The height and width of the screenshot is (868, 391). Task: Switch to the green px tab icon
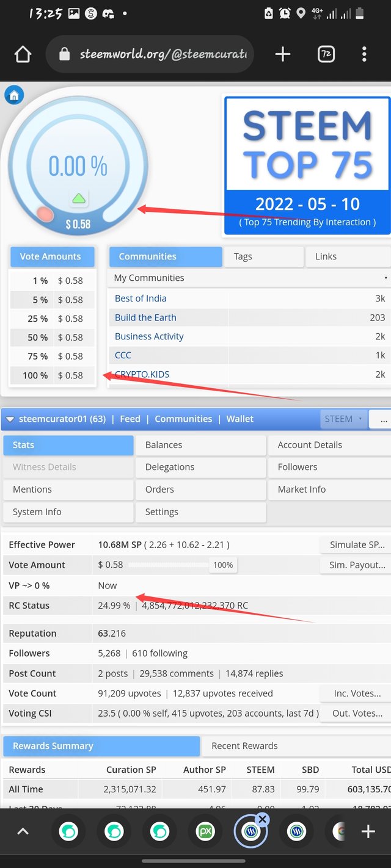coord(205,831)
